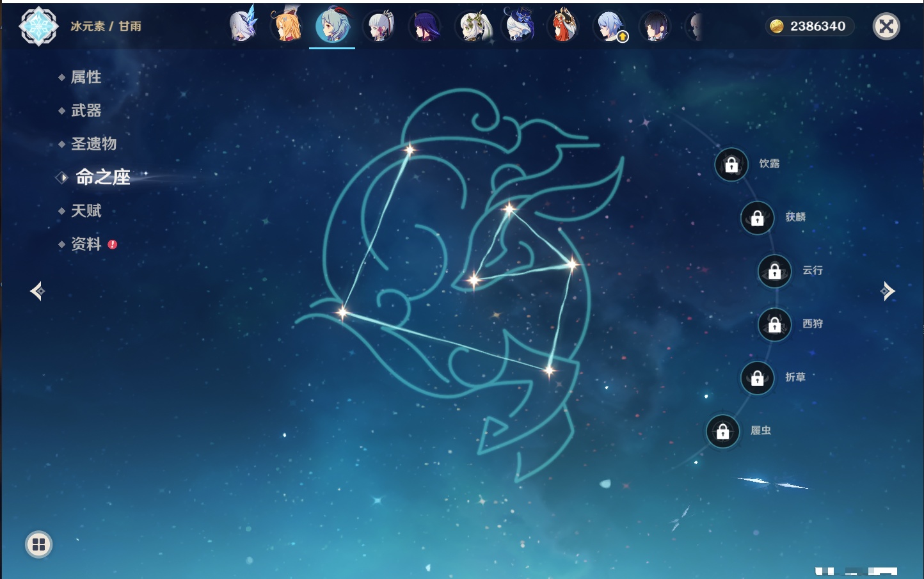Click the Cryo element emblem icon
Viewport: 924px width, 579px height.
[x=38, y=26]
